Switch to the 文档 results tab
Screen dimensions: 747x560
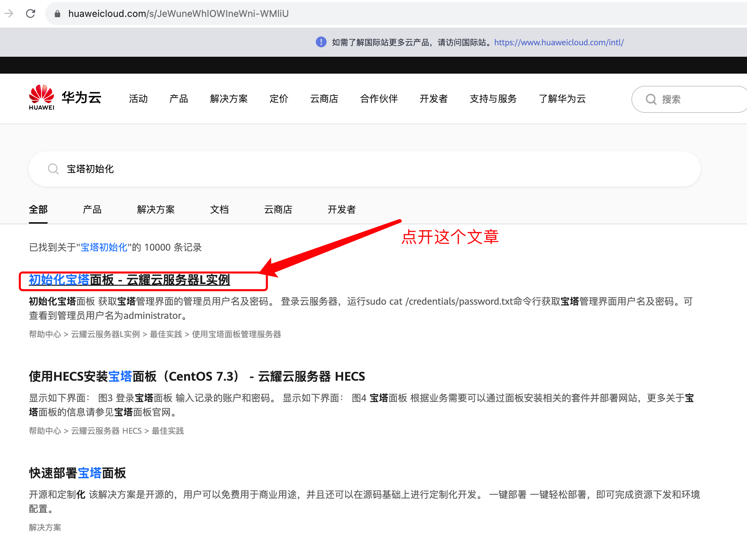click(219, 209)
